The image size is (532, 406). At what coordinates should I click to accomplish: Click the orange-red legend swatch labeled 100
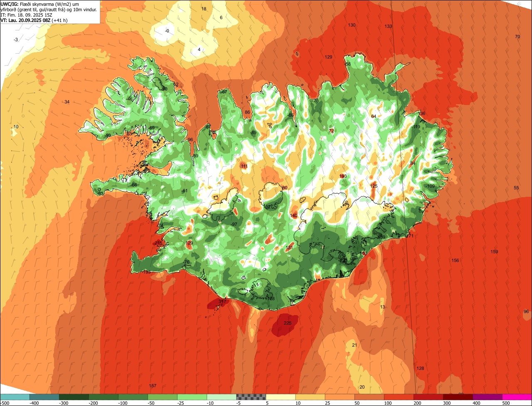tap(398, 397)
